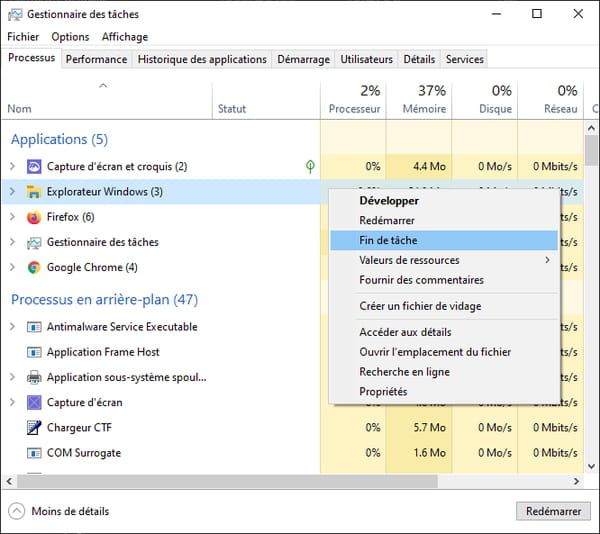
Task: Expand the Capture d'écran background process
Action: click(12, 402)
